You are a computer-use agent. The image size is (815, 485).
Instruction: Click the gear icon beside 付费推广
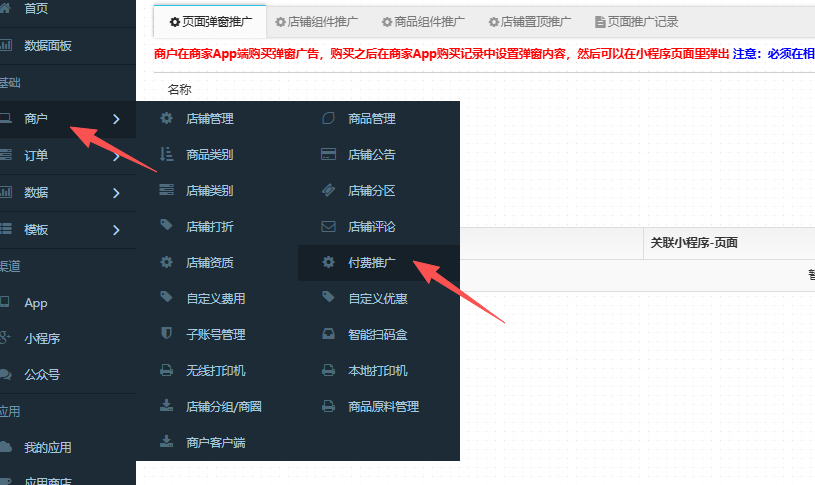point(328,262)
